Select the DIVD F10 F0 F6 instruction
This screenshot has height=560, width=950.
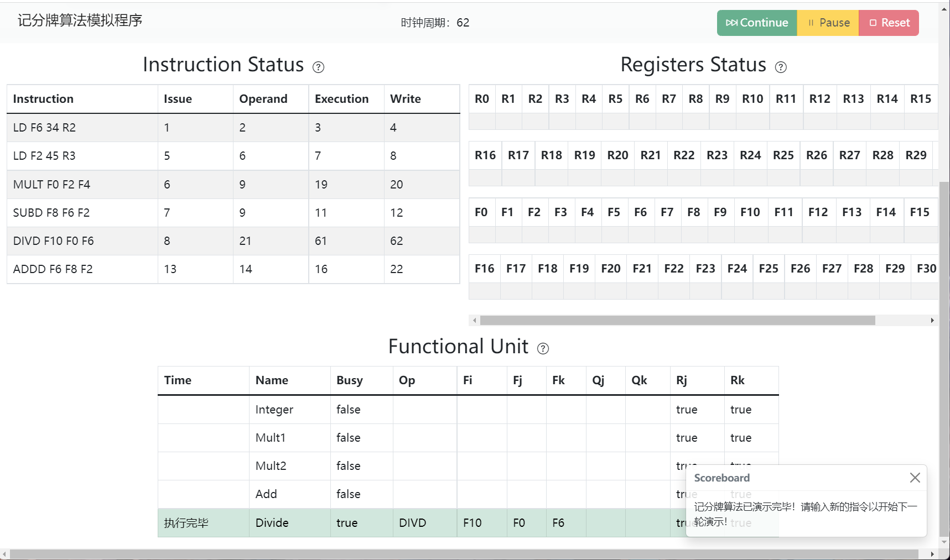(x=53, y=241)
